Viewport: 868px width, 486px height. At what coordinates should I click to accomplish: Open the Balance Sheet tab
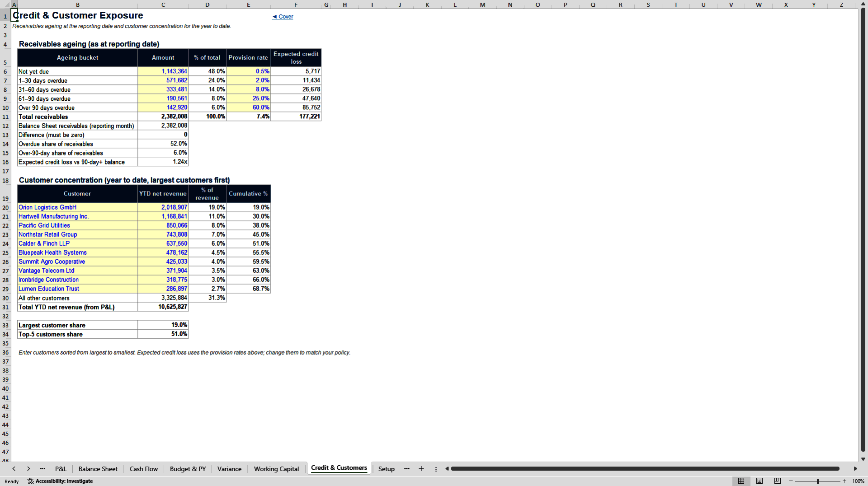click(98, 469)
